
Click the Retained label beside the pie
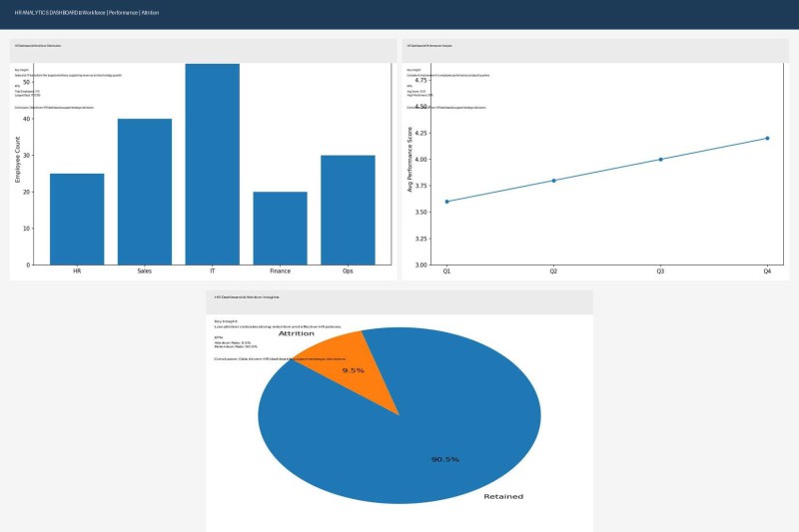[x=503, y=496]
